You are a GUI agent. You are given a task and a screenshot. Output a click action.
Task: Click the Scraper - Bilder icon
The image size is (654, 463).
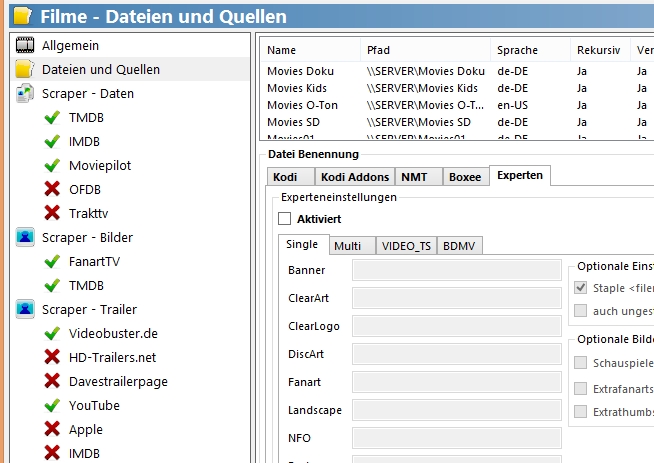point(25,237)
